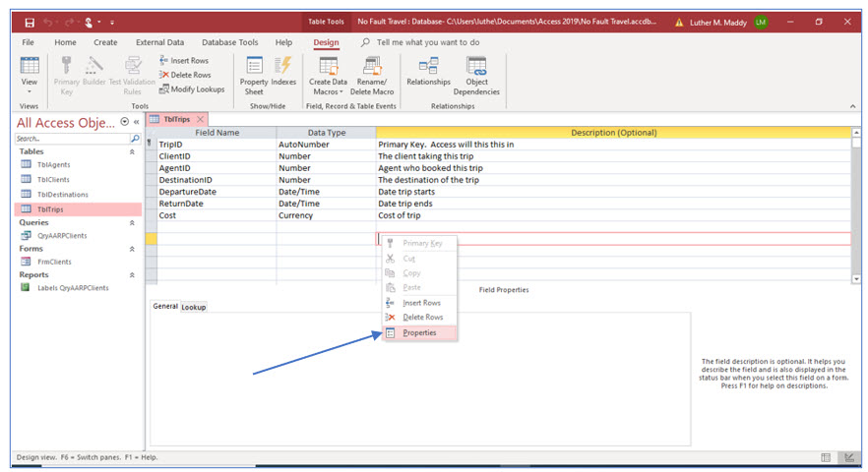Collapse the Forms group
Screen dimensions: 868x472
tap(132, 249)
